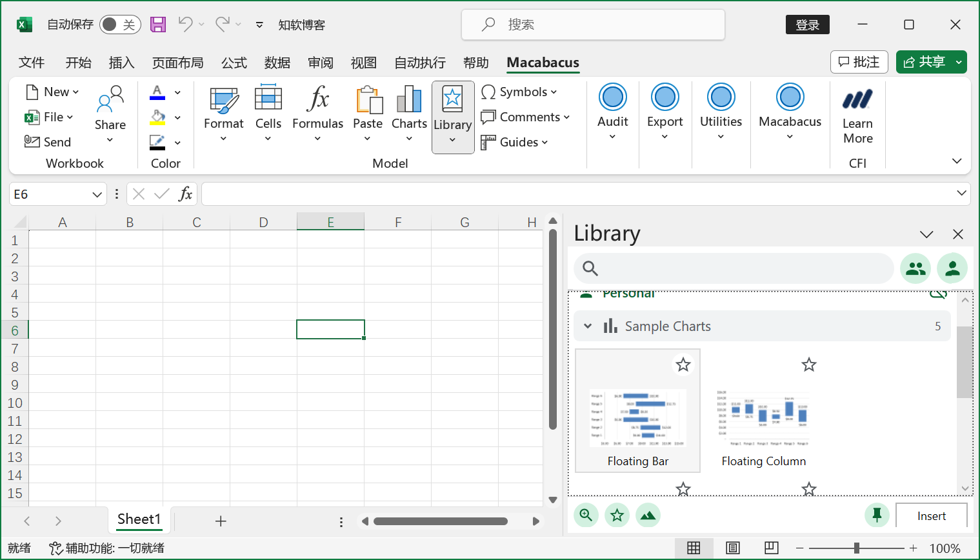Screen dimensions: 980x560
Task: Click the 登录 sign-in button
Action: [808, 25]
